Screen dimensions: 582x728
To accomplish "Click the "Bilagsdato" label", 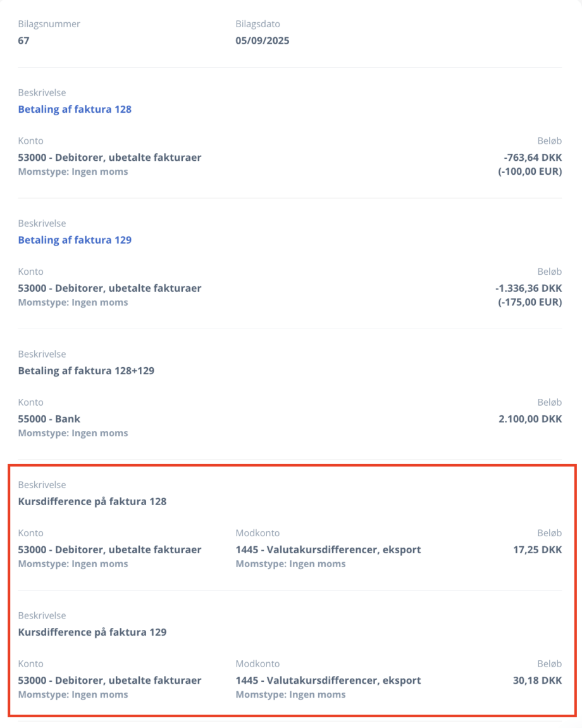I will 257,25.
